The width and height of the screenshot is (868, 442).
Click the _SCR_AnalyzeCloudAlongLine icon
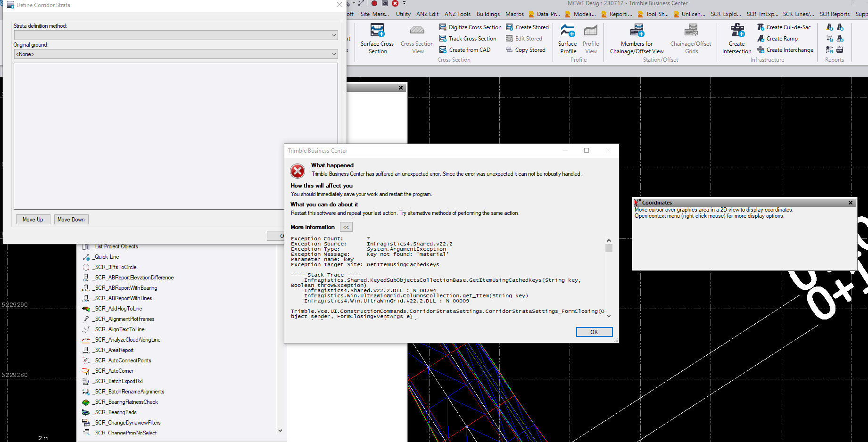pos(86,340)
